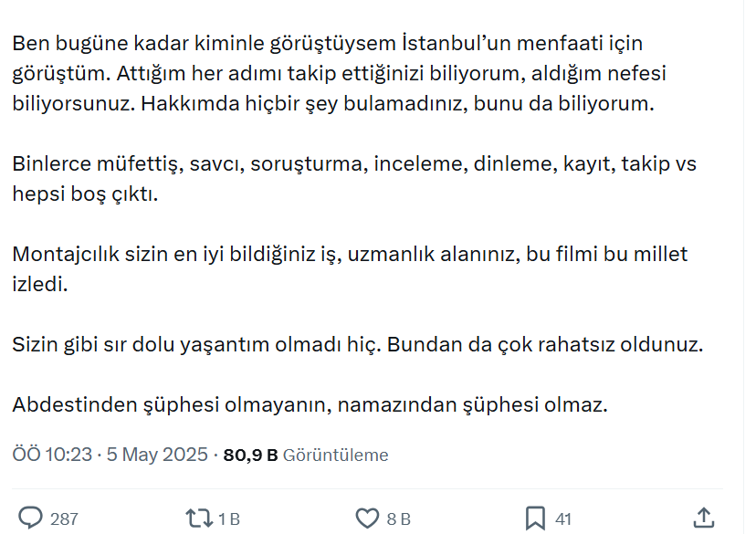Viewport: 756px width, 534px height.
Task: Click the 287 replies count
Action: (x=64, y=519)
